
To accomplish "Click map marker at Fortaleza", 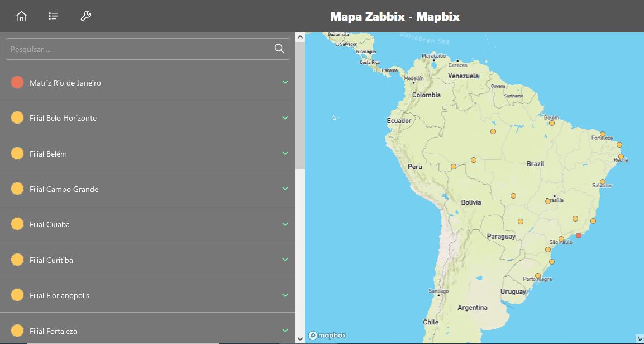I will (x=603, y=134).
